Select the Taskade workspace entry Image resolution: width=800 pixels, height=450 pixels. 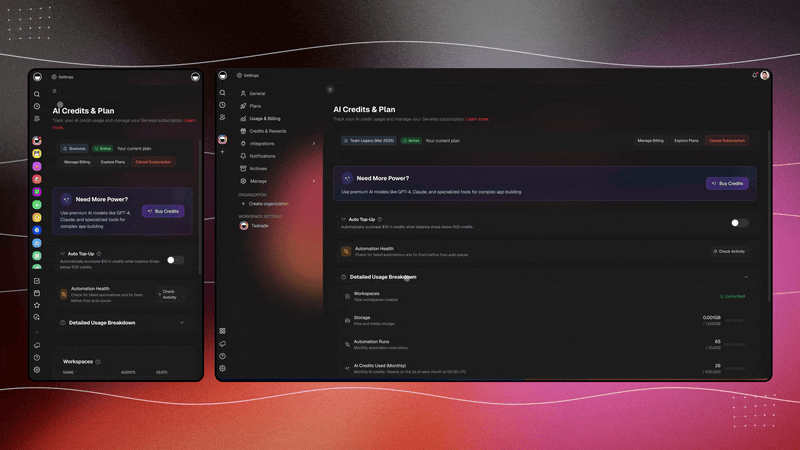tap(258, 226)
